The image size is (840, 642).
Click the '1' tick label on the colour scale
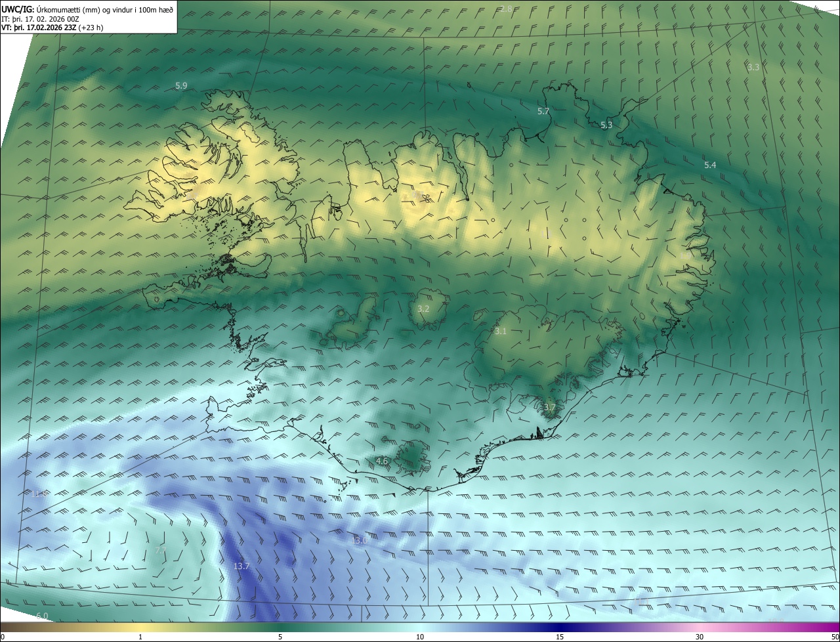(140, 637)
